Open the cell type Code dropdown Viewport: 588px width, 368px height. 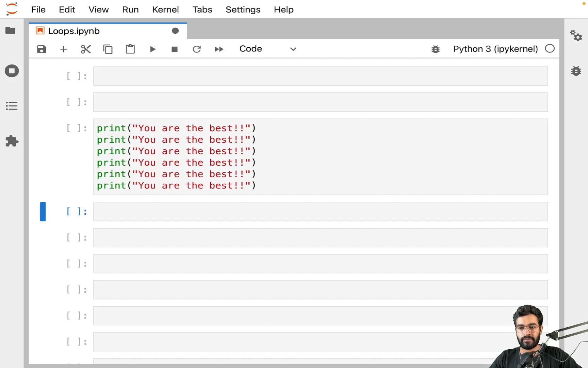click(268, 49)
